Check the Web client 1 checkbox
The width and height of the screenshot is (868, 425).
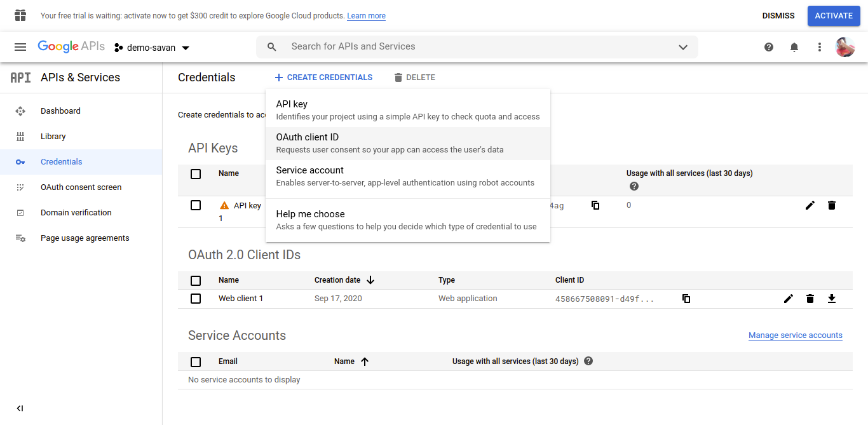[x=196, y=298]
